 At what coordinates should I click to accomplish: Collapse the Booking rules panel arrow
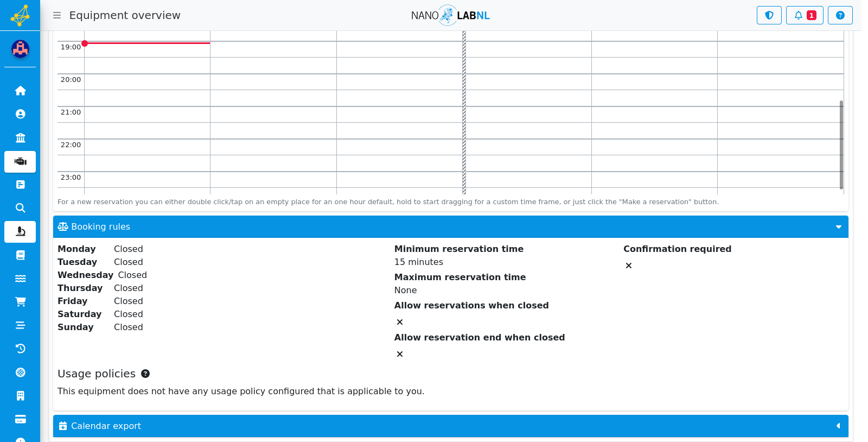[838, 227]
